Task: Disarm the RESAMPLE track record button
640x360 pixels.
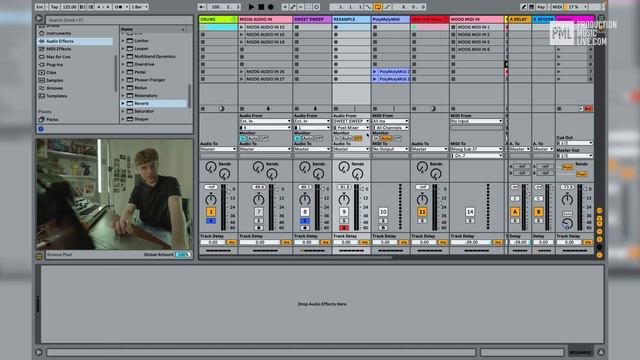Action: [x=344, y=228]
